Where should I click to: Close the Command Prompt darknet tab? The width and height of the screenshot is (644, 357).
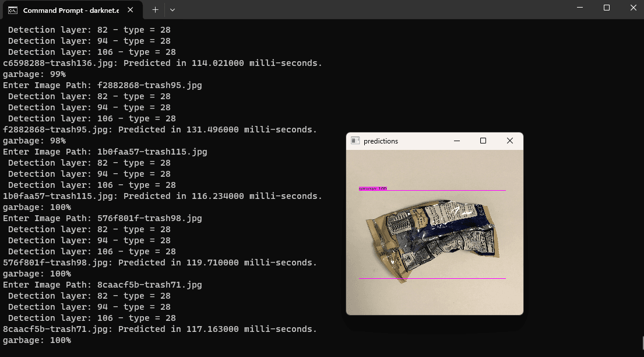point(130,10)
